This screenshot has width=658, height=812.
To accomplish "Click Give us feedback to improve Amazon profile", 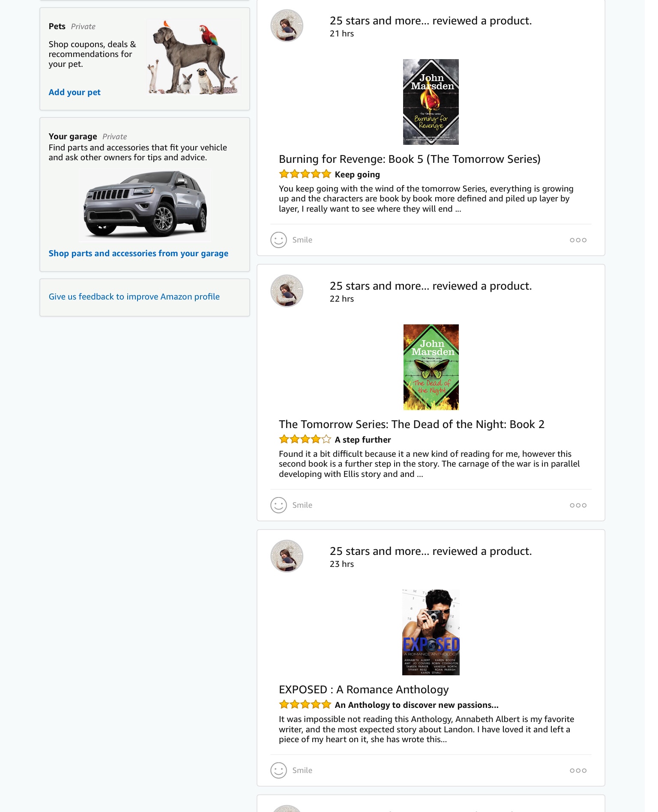I will tap(134, 297).
